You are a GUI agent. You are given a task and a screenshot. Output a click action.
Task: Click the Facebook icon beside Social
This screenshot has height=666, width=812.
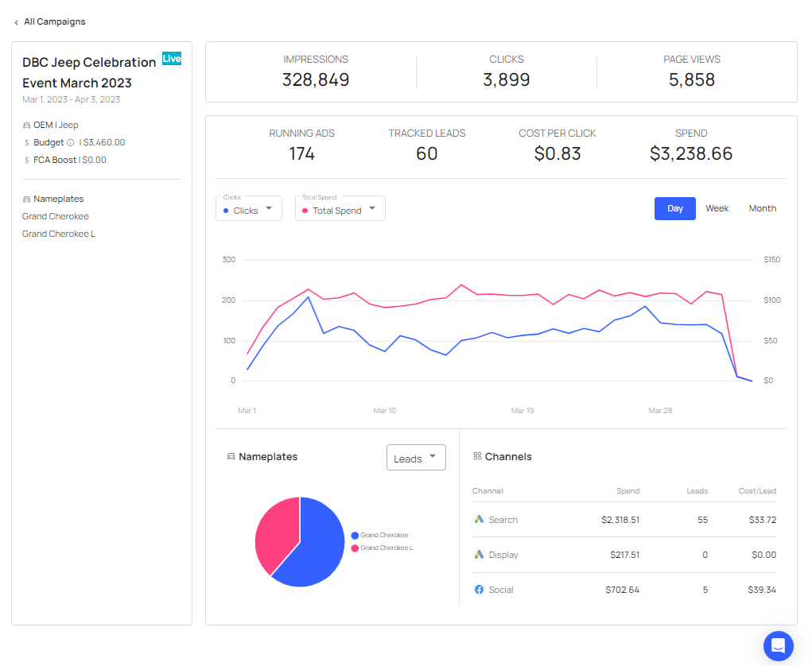tap(477, 590)
